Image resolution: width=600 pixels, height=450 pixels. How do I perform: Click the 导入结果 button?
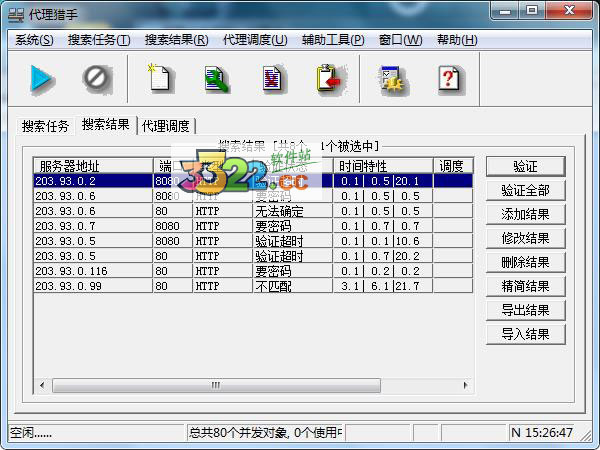point(525,334)
